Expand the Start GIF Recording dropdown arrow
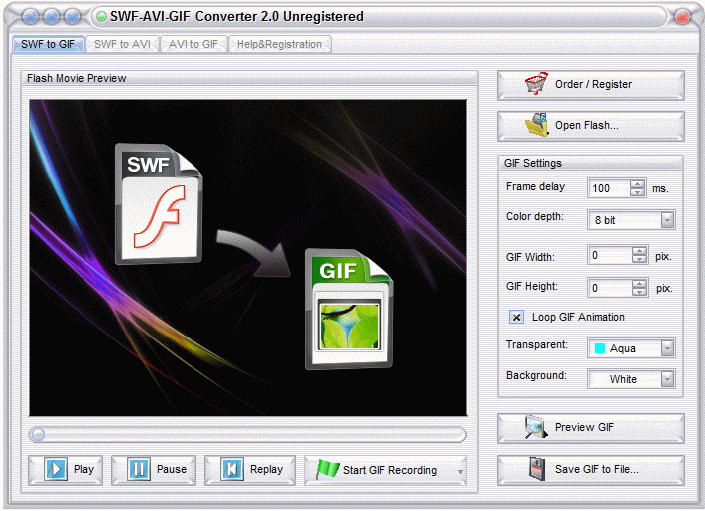 coord(460,471)
